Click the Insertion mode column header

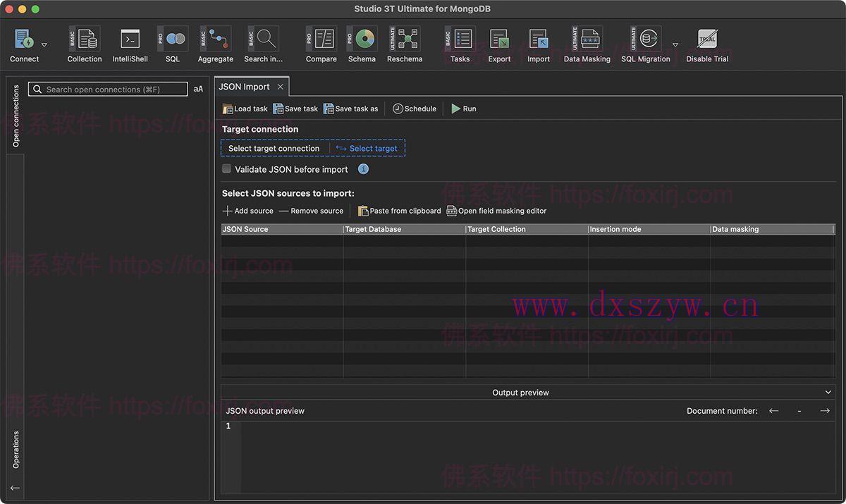(x=649, y=229)
